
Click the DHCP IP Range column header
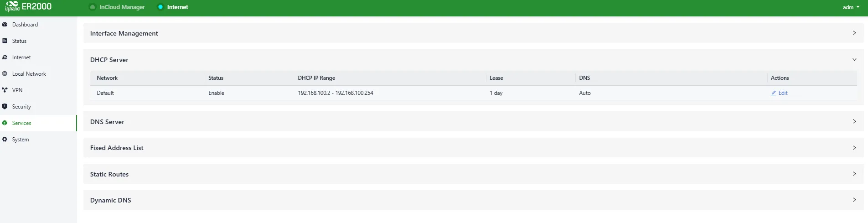point(316,78)
